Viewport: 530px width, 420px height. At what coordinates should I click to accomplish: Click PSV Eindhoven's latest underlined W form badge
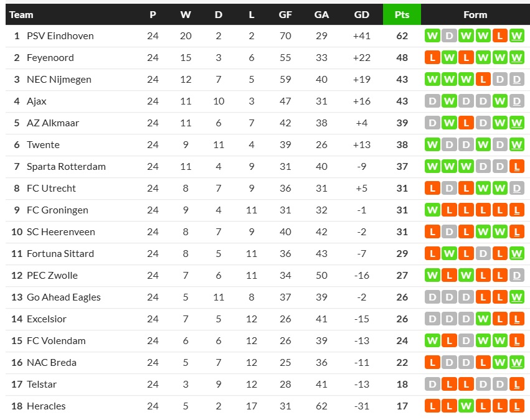[516, 36]
